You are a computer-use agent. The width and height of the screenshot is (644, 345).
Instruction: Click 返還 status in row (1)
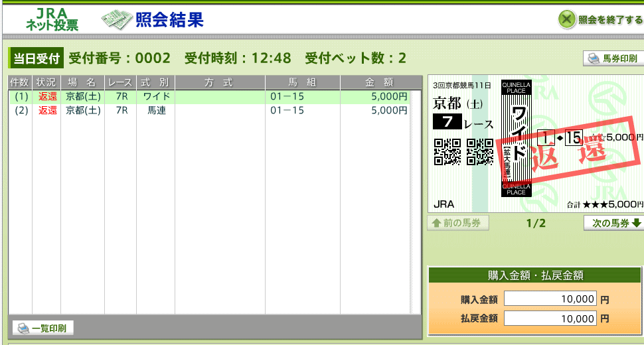[x=47, y=97]
